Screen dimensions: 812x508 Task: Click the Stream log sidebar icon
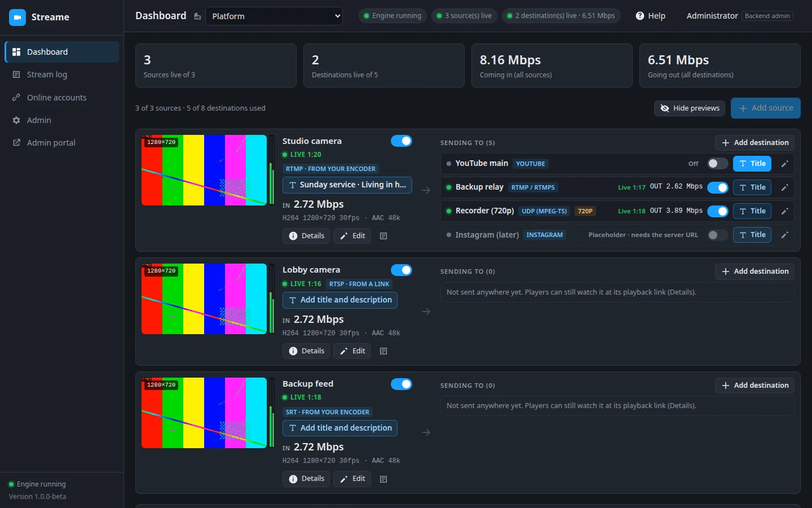tap(16, 75)
